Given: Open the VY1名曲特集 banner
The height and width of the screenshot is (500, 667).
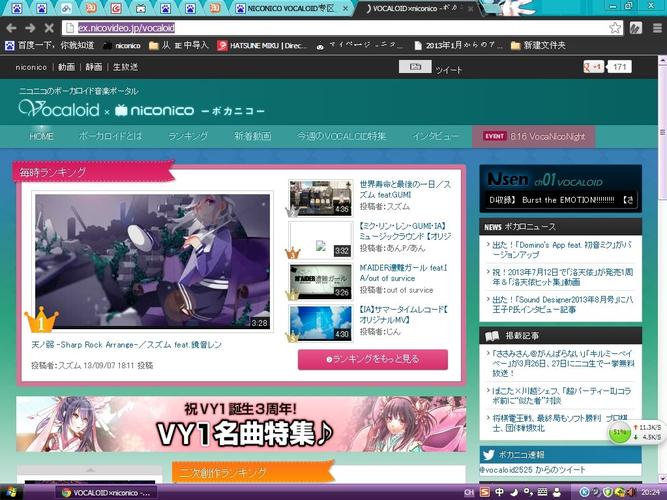Looking at the screenshot, I should pos(241,424).
